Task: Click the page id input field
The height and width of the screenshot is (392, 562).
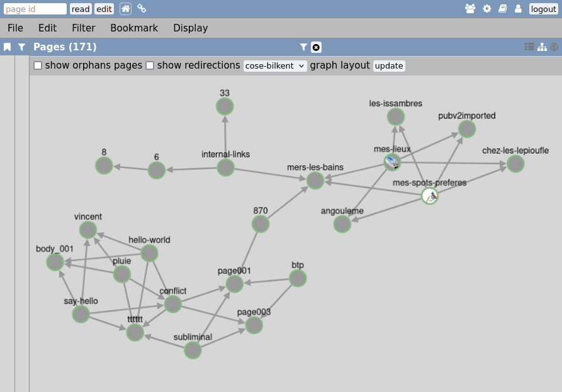Action: point(35,9)
